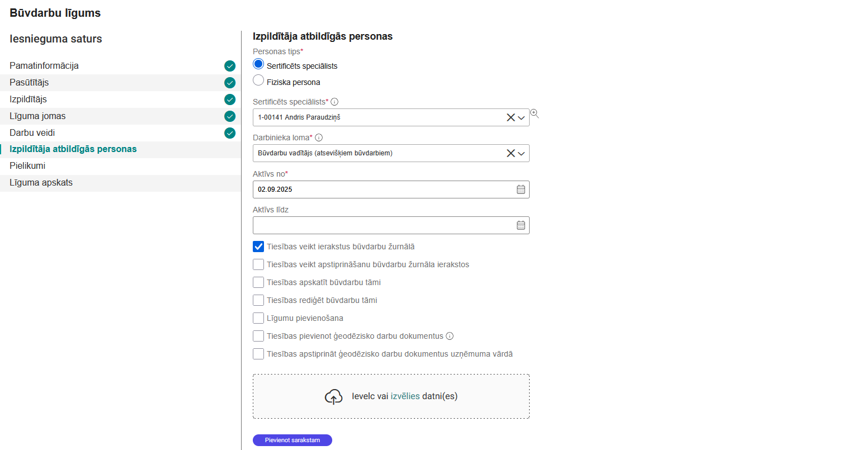868x450 pixels.
Task: Click the izvēlies file chooser link
Action: [405, 396]
